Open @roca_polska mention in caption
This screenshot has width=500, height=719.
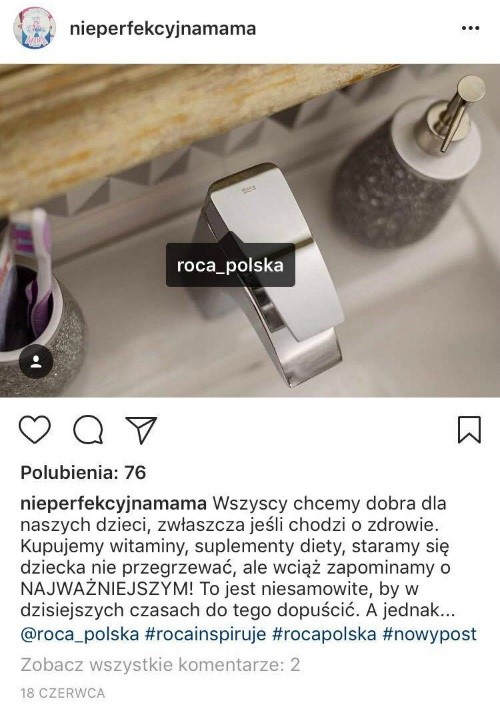click(x=80, y=634)
